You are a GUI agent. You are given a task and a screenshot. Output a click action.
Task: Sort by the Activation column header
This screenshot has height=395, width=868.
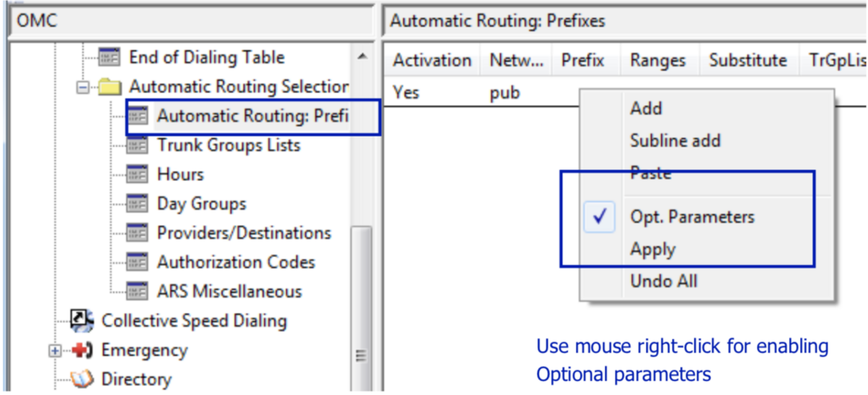point(432,61)
